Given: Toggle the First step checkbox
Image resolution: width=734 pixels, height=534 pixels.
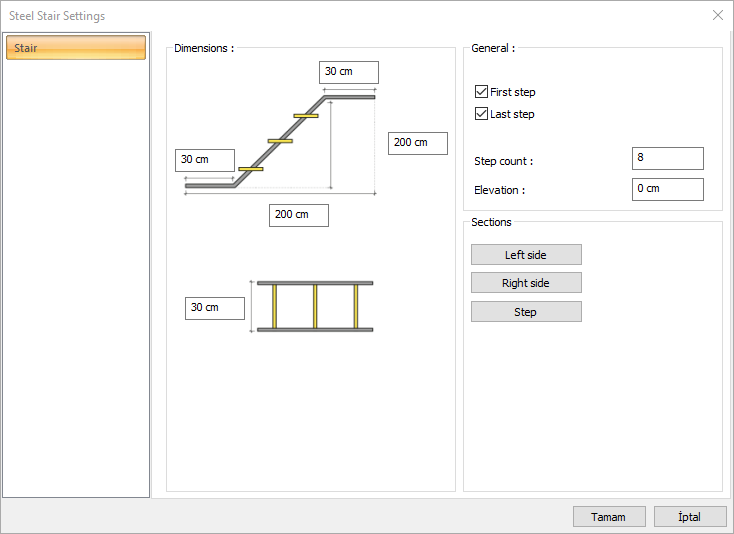Looking at the screenshot, I should click(482, 92).
